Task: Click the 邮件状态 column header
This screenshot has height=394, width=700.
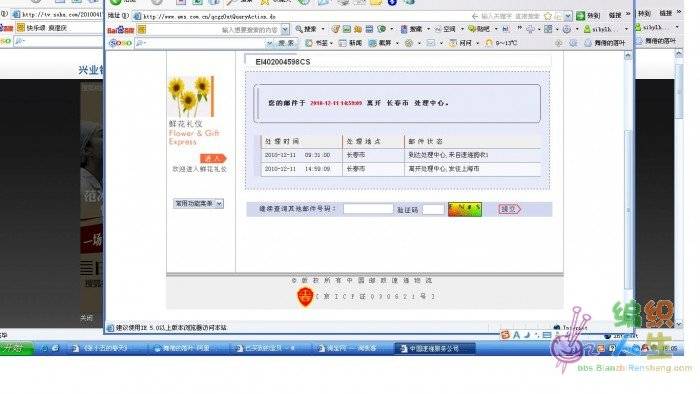Action: click(x=425, y=141)
